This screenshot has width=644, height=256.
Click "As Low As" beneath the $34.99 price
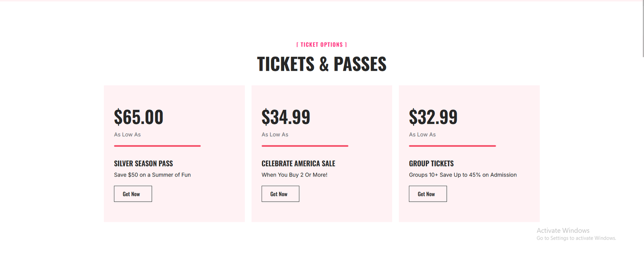click(x=275, y=135)
